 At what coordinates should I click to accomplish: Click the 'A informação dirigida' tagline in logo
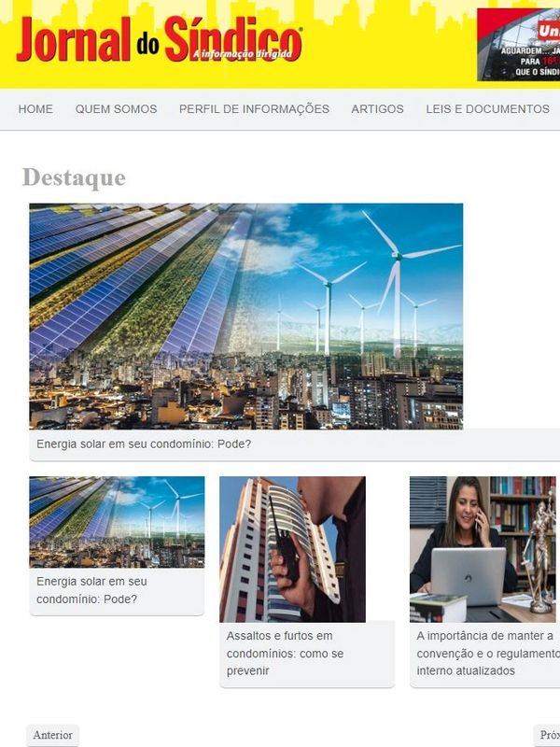(x=243, y=54)
